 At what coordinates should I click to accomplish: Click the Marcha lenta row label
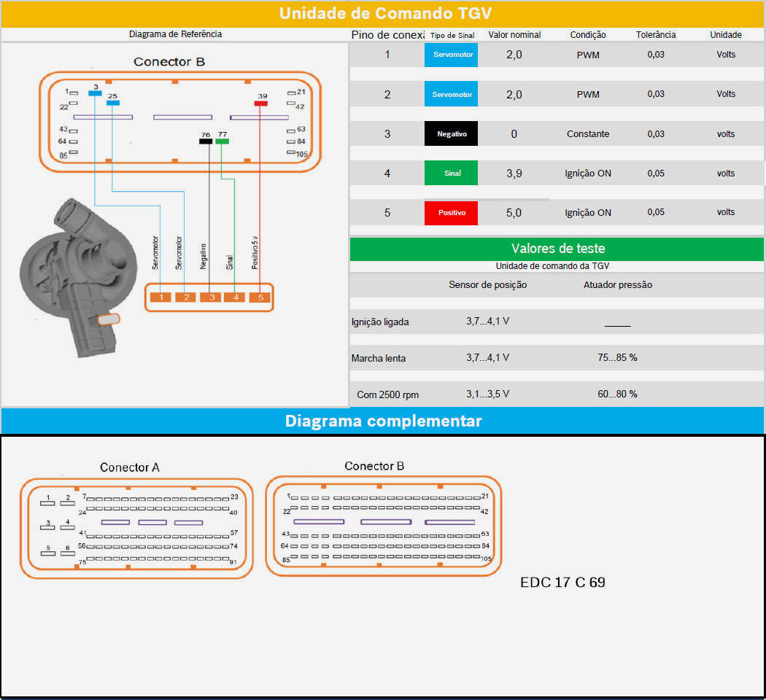click(x=378, y=358)
